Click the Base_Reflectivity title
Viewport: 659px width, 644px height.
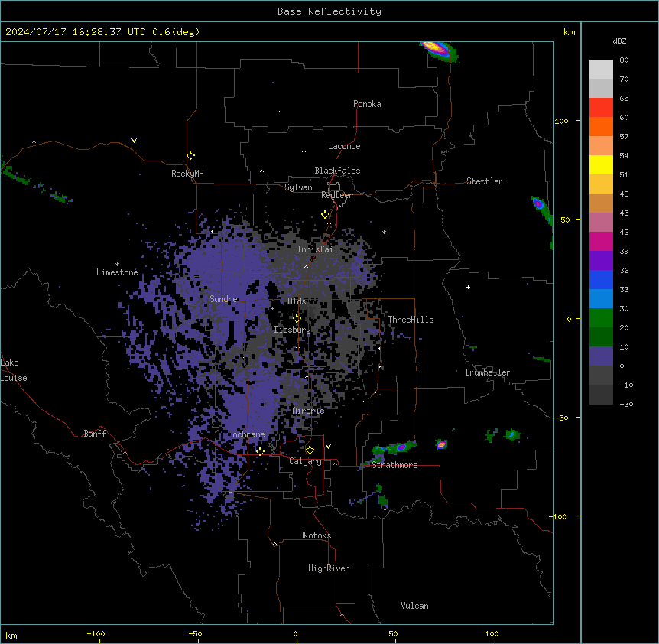(329, 11)
